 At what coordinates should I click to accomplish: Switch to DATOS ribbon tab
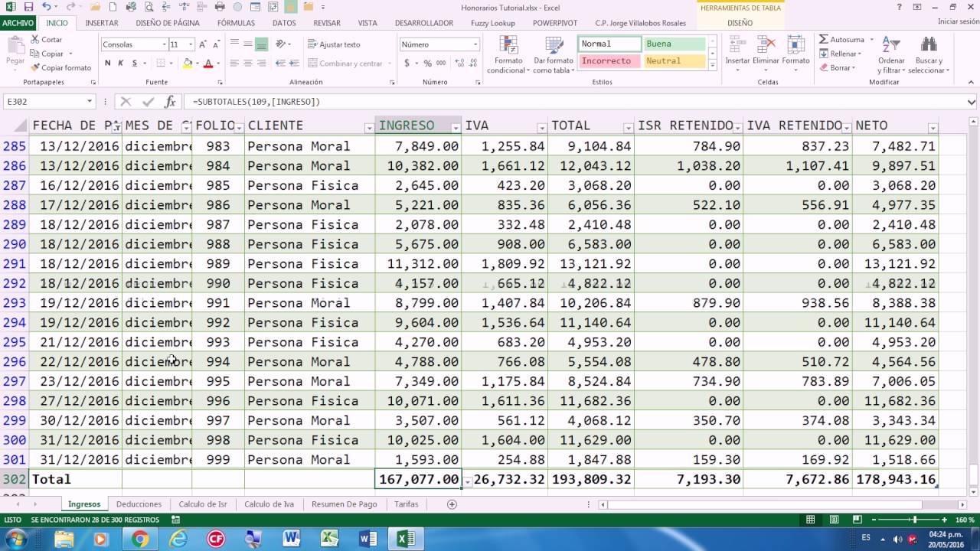[284, 23]
